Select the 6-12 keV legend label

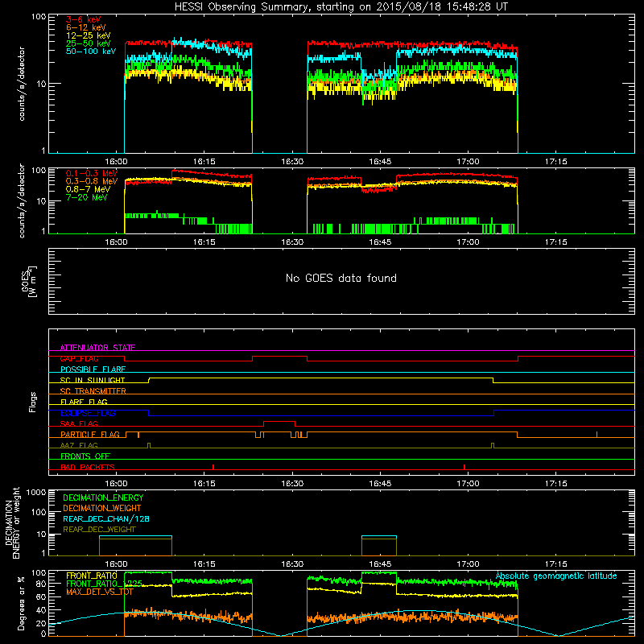point(85,27)
